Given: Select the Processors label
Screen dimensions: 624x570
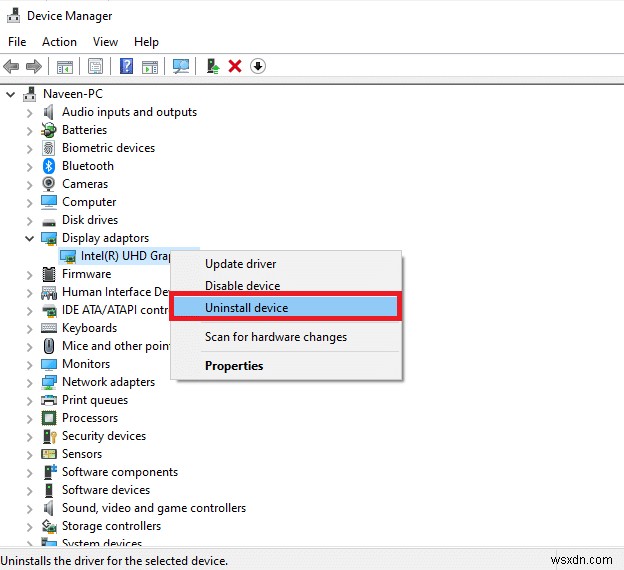Looking at the screenshot, I should [90, 418].
